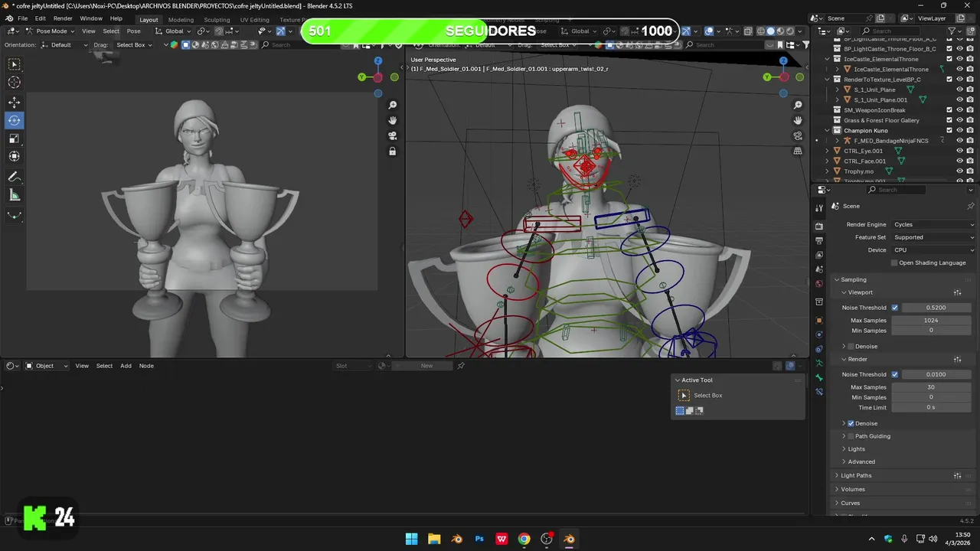
Task: Click the lock camera icon in left viewport
Action: click(x=393, y=151)
